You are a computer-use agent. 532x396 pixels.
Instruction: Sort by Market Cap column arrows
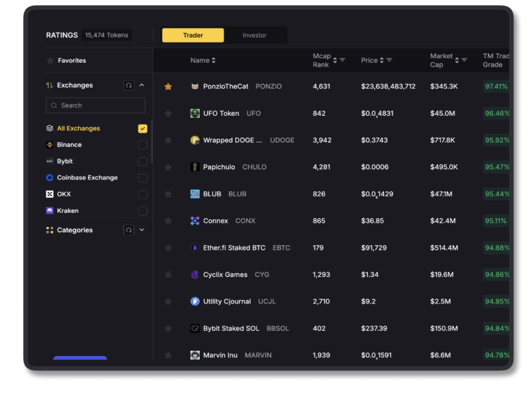click(x=456, y=60)
